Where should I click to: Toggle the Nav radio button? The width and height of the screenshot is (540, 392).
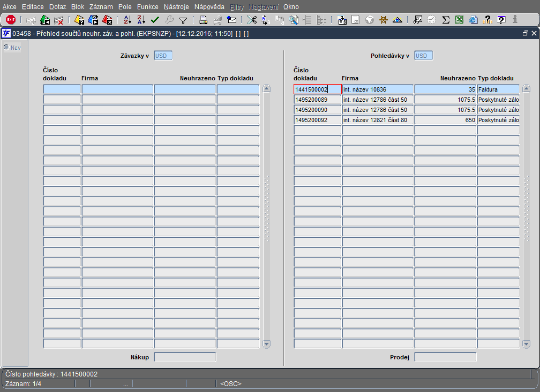pos(6,47)
